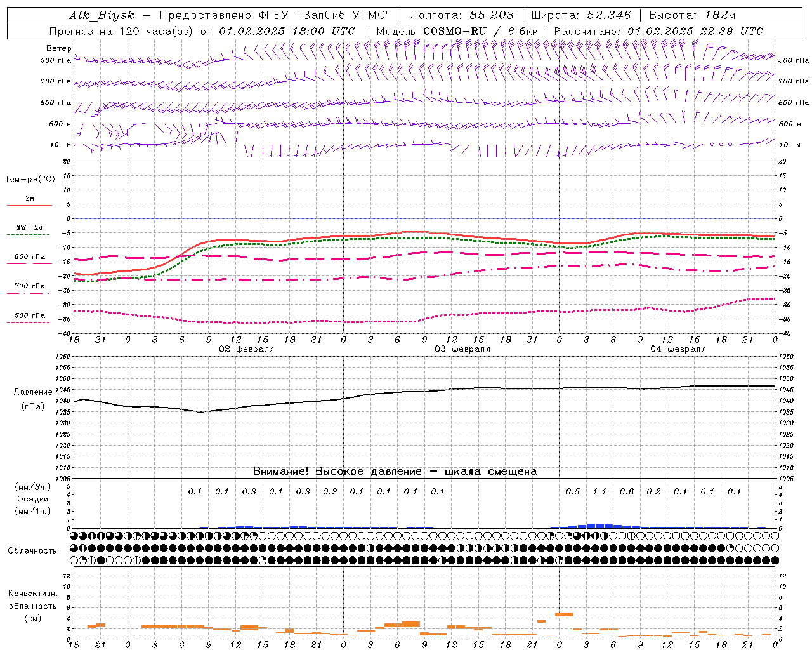Click the 10 м wind level label on the left axis

pos(61,145)
